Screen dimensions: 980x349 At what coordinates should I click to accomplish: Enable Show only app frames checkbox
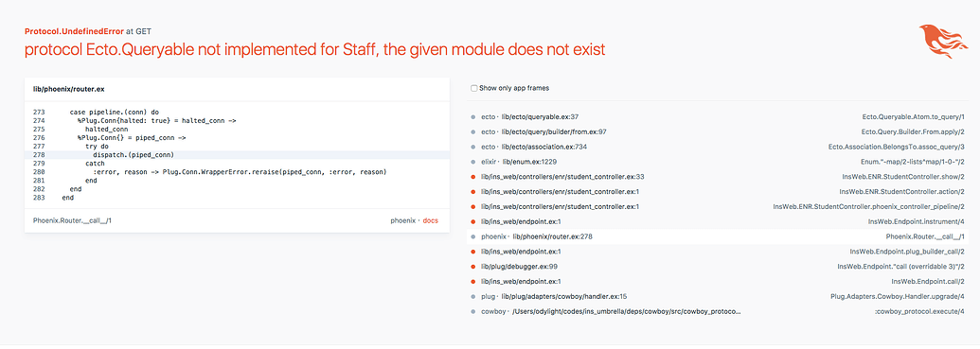pyautogui.click(x=473, y=88)
